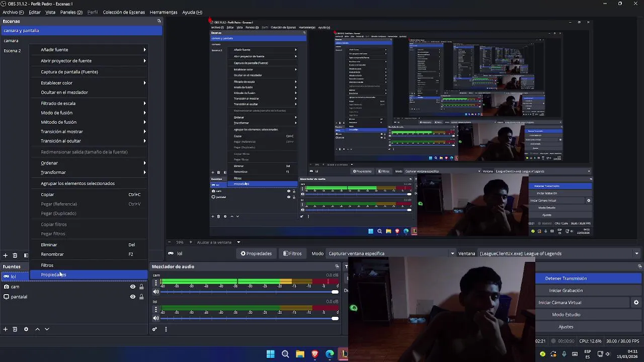Mute the cam audio channel speaker
644x362 pixels.
point(156,292)
